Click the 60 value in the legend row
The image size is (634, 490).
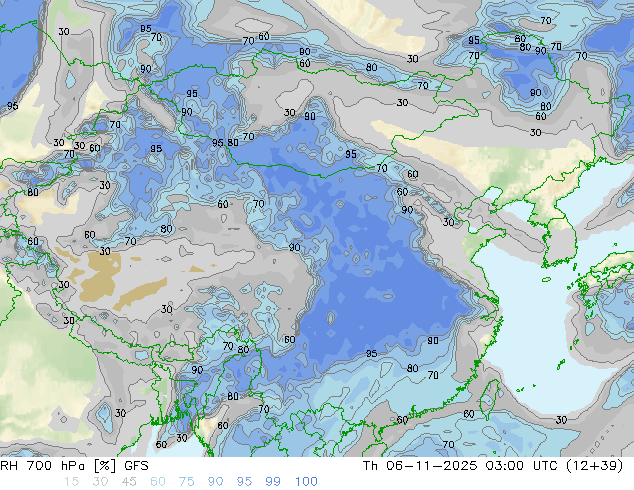(x=158, y=482)
